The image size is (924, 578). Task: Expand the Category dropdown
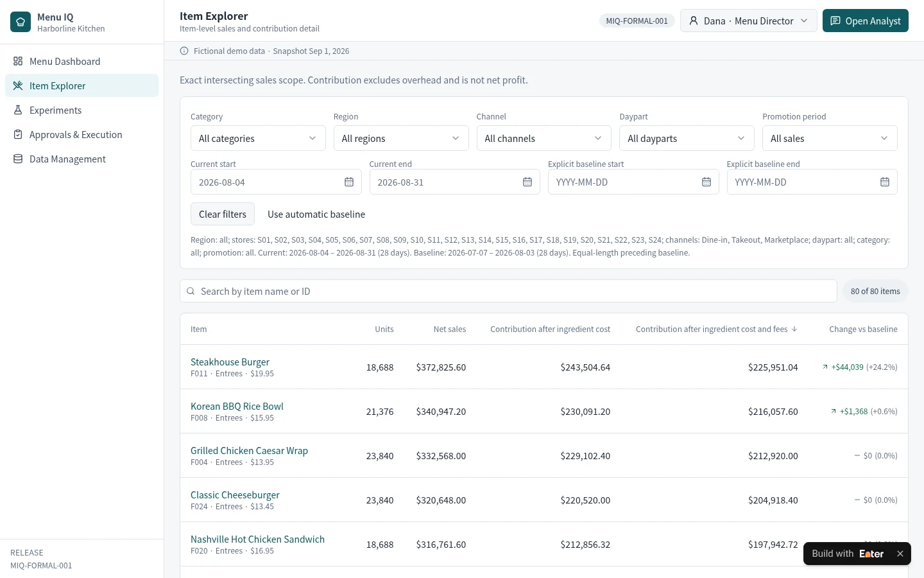tap(258, 138)
